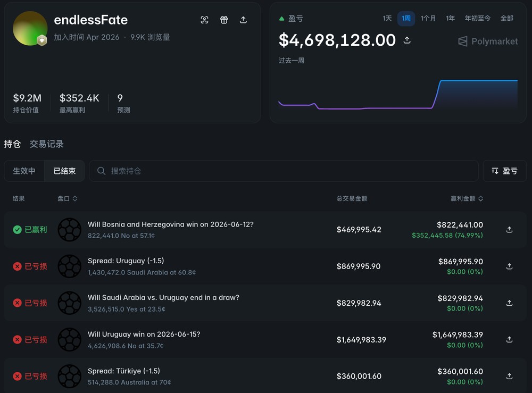
Task: Share the Will Uruguay win position
Action: point(509,339)
